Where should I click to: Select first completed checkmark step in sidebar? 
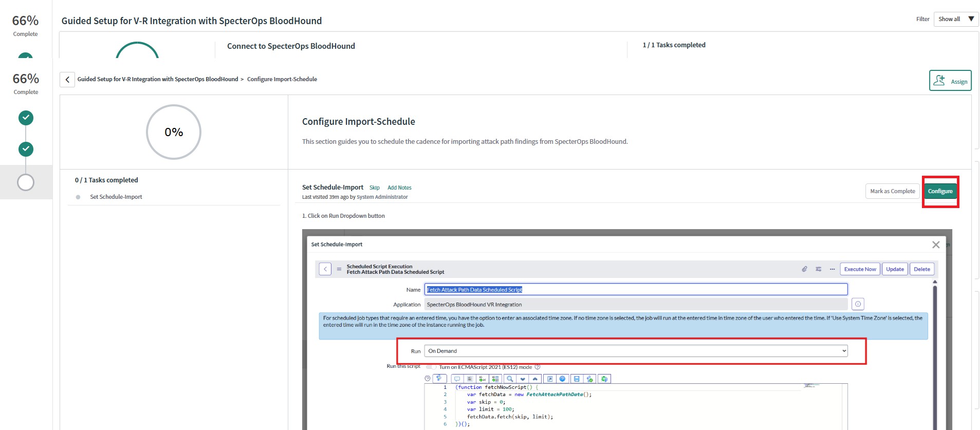26,118
